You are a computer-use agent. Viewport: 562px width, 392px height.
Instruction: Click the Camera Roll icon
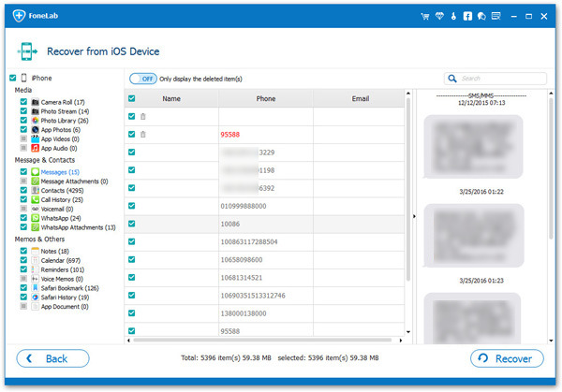[x=36, y=102]
